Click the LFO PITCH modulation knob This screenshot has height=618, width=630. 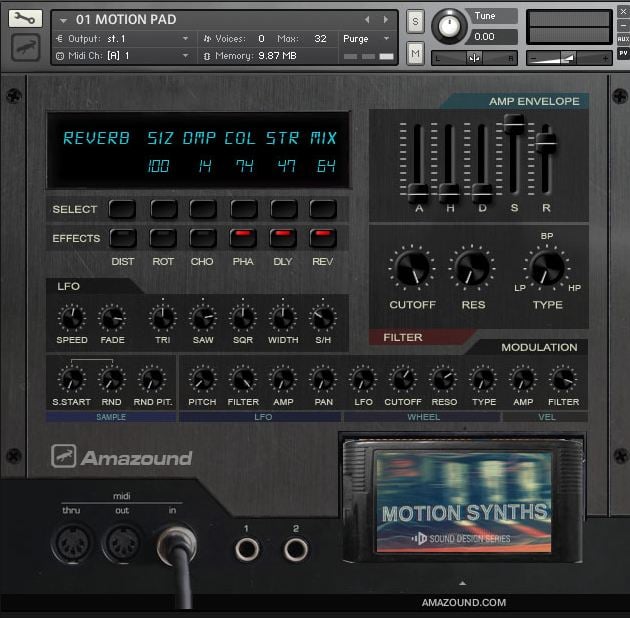[202, 379]
